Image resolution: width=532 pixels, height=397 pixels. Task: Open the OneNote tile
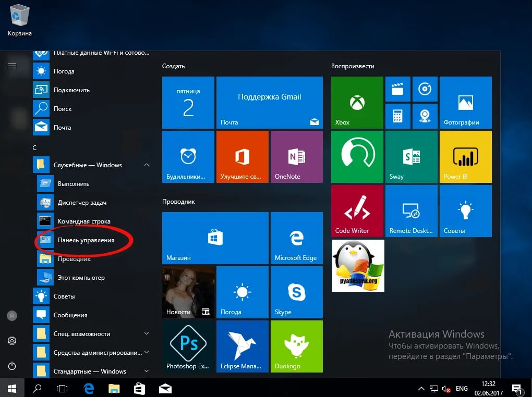(297, 157)
